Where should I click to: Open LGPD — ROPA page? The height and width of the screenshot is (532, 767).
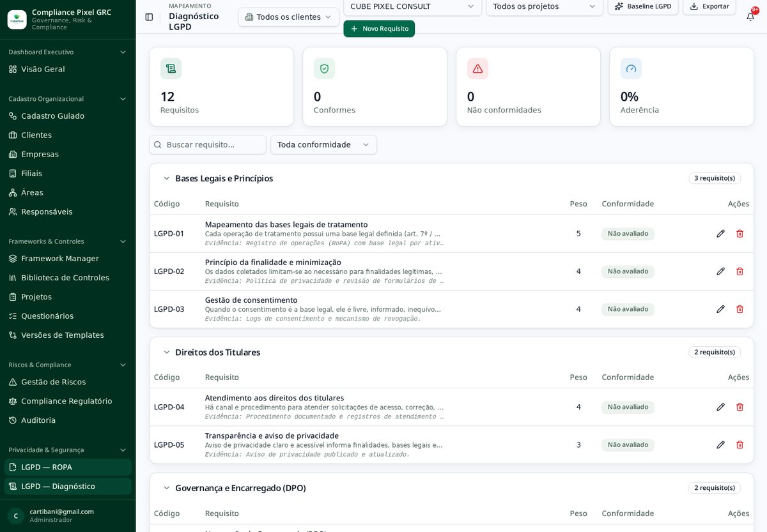[68, 467]
